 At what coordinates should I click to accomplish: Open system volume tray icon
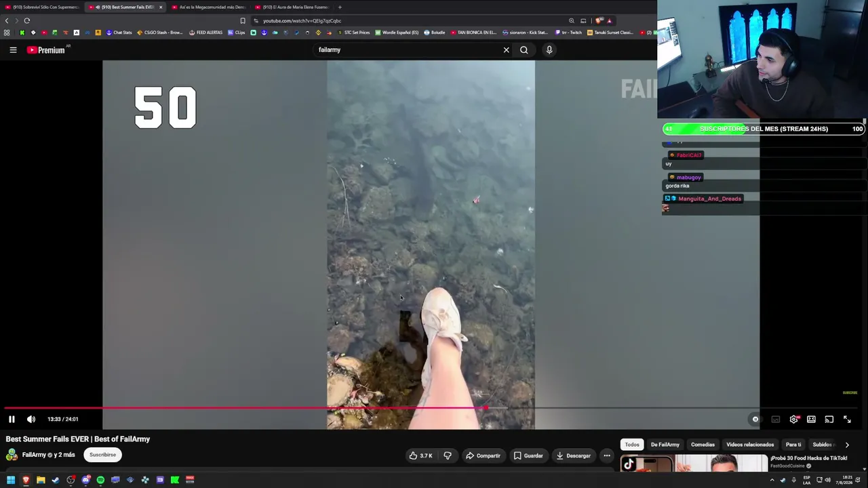click(x=827, y=480)
